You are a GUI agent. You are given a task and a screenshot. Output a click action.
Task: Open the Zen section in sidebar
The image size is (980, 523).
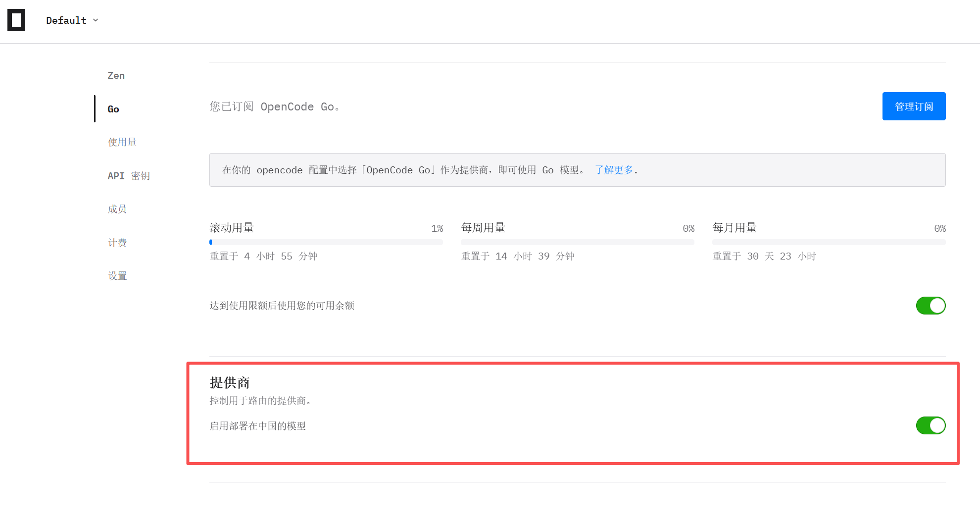pos(116,75)
